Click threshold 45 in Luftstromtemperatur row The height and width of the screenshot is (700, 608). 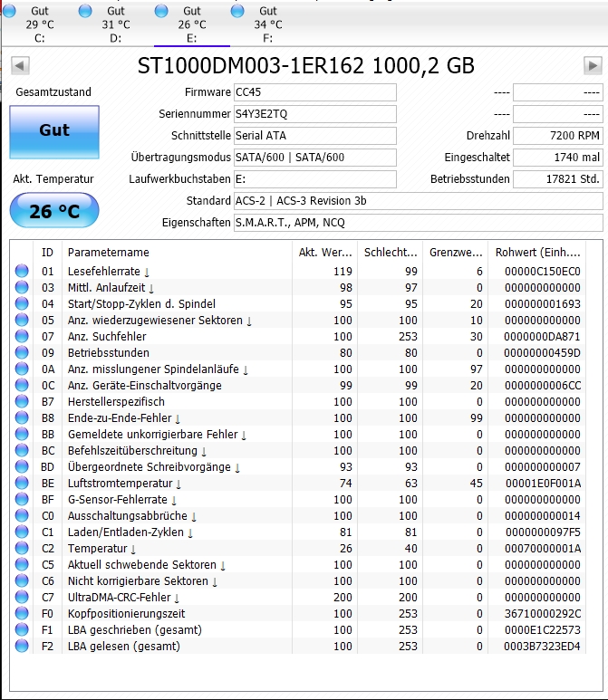pos(477,483)
